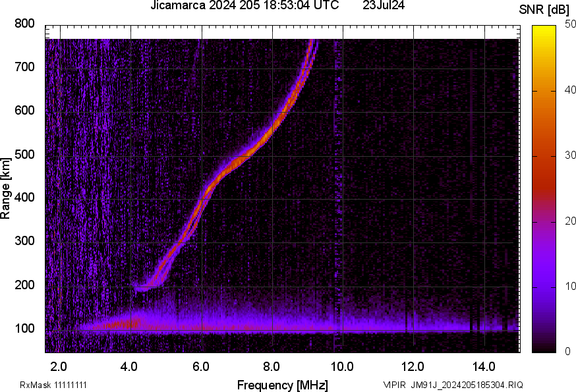Click the colorbar at the 20 dB level
The width and height of the screenshot is (576, 392).
[x=544, y=221]
